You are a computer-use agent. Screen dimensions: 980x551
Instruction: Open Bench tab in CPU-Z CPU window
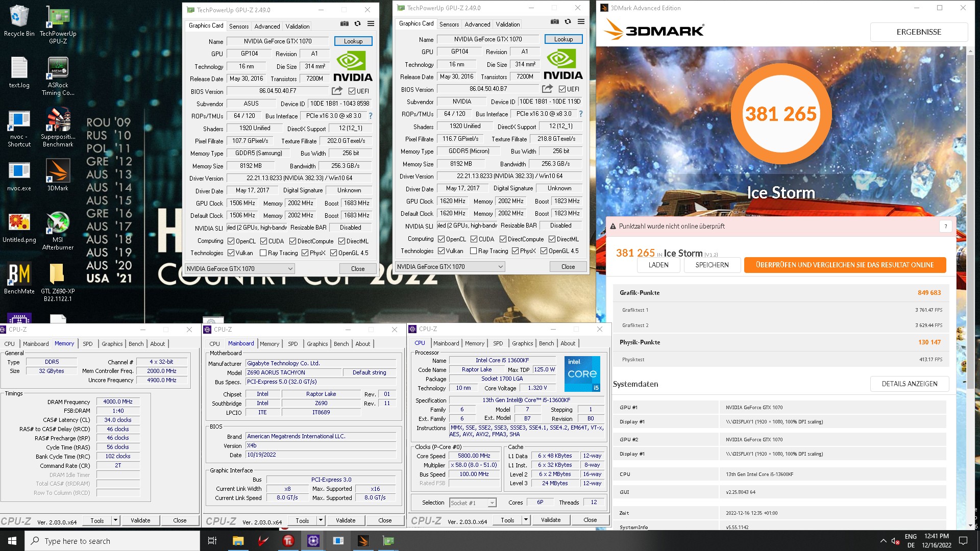click(546, 343)
